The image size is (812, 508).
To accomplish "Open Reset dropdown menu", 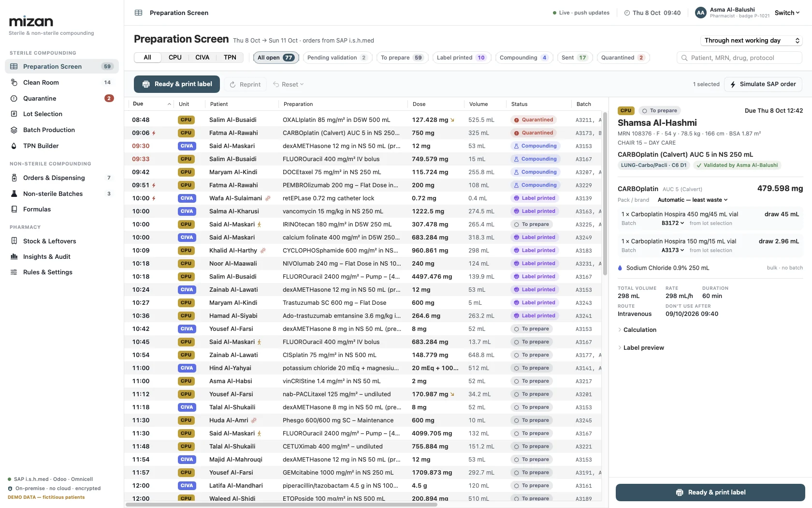I will (x=289, y=84).
